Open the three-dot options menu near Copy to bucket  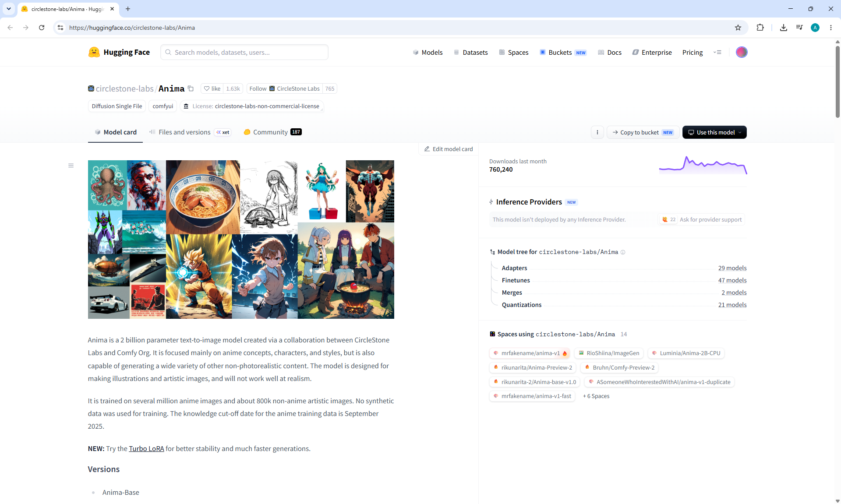597,132
